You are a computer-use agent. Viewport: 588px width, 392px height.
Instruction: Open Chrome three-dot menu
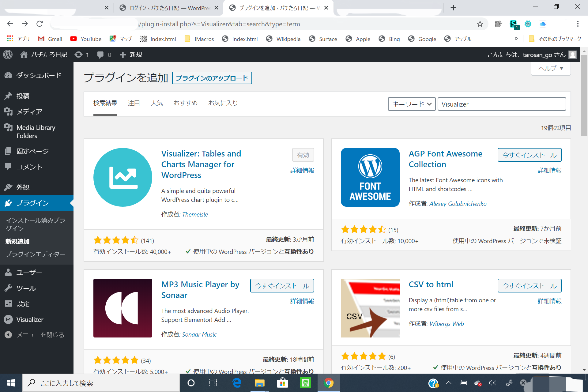coord(578,24)
